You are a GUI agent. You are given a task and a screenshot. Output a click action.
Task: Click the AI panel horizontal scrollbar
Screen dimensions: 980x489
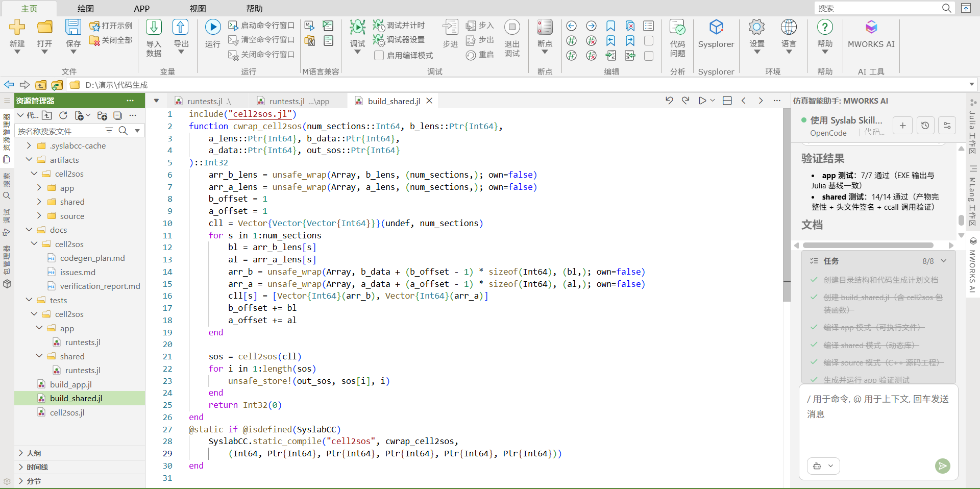point(869,246)
